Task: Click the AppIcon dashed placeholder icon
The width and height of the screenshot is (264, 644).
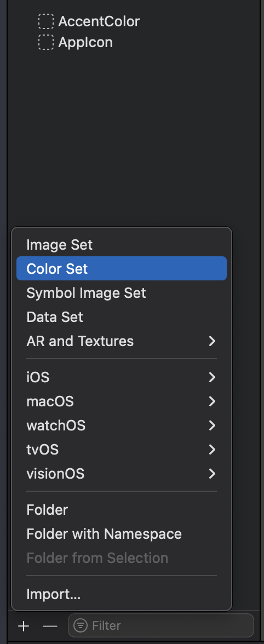Action: click(46, 42)
